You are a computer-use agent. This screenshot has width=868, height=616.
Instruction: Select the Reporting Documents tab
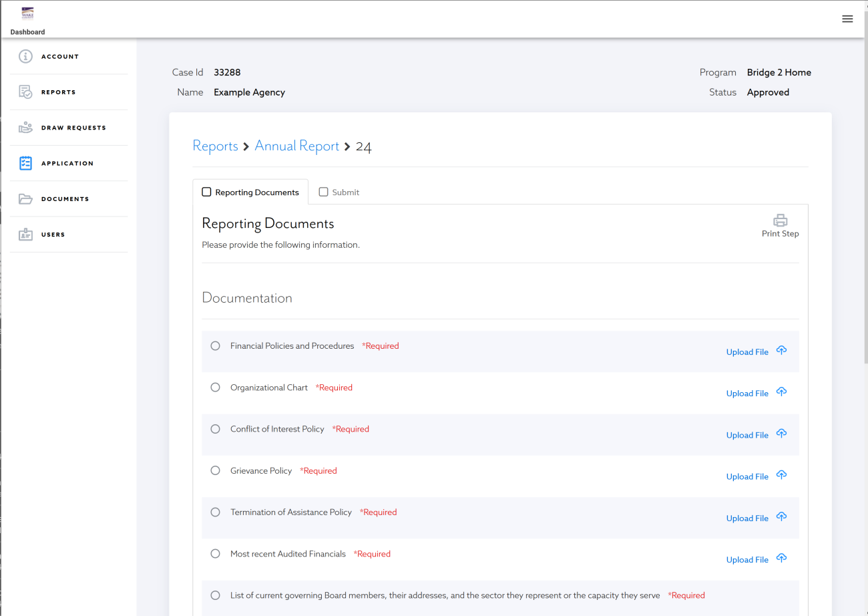[x=257, y=192]
